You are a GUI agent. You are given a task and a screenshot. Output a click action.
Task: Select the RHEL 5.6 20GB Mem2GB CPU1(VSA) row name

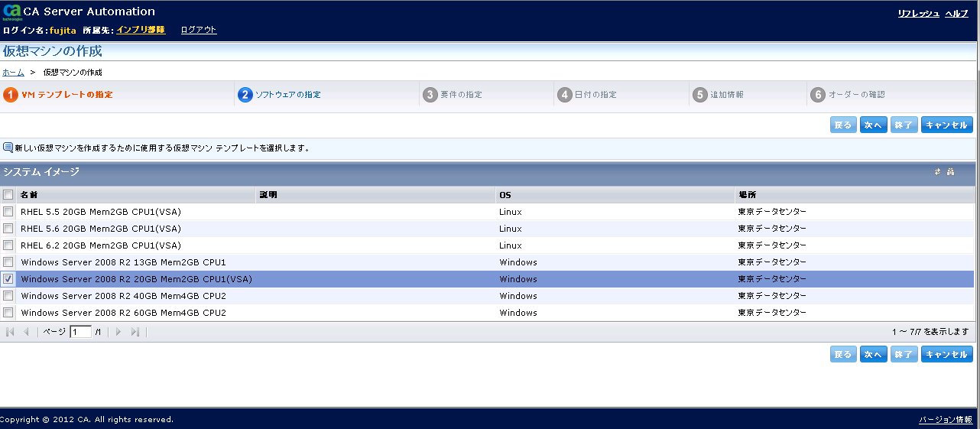point(101,229)
